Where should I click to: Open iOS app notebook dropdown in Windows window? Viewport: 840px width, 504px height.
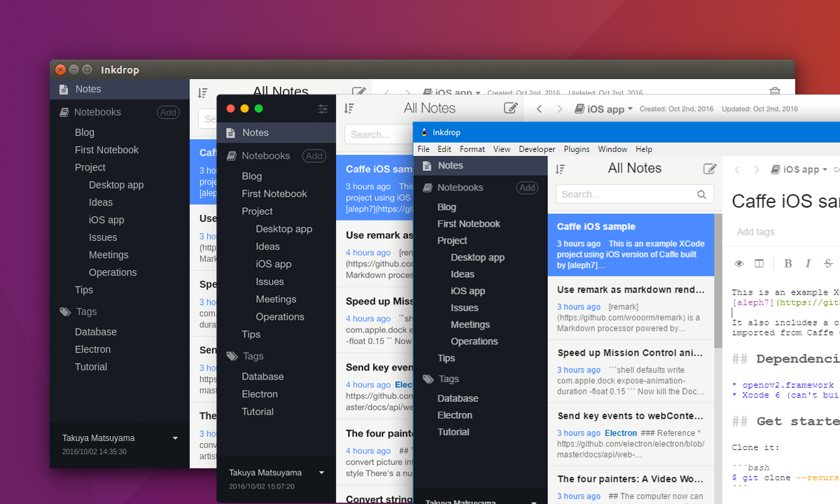799,169
